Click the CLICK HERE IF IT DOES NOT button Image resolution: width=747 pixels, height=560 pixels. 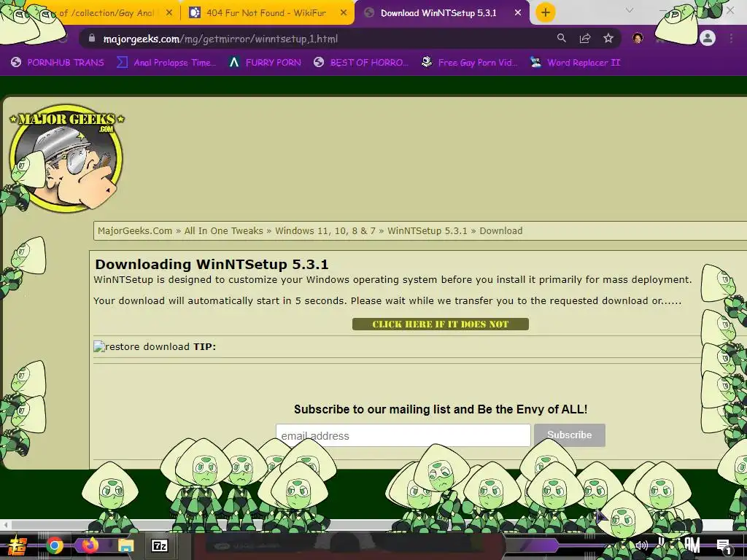click(440, 324)
